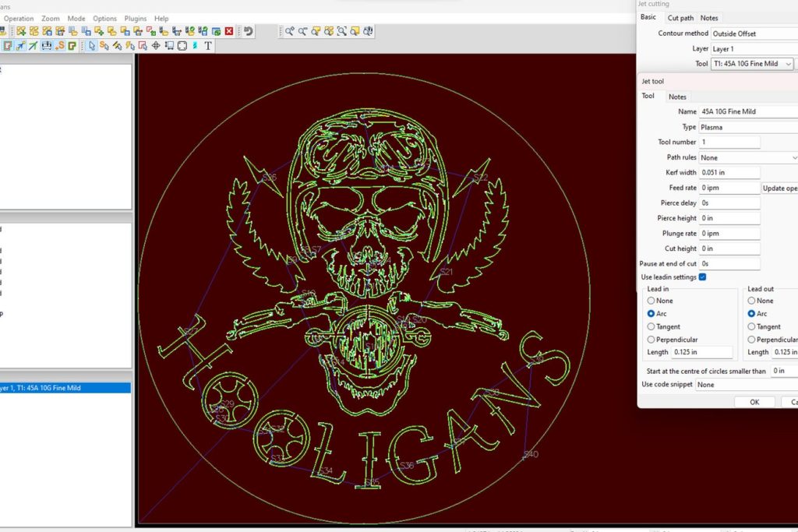
Task: Select the arrow pointer selection tool
Action: [91, 46]
